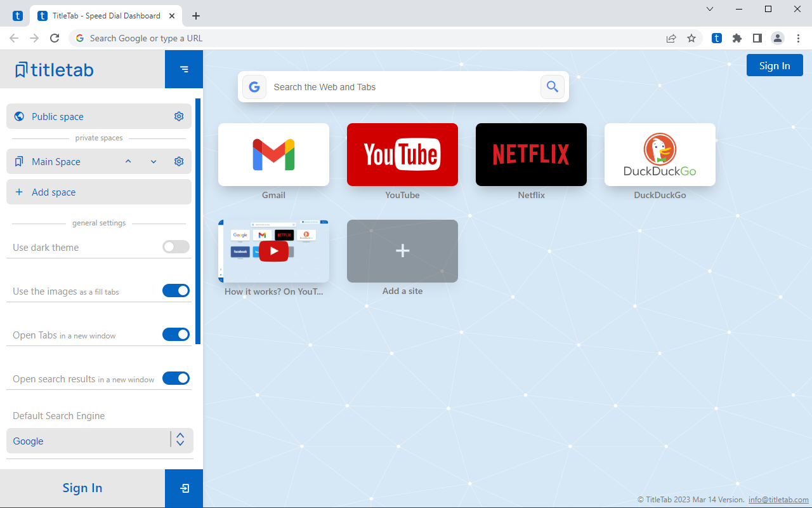Click the magnifier search button
The image size is (812, 508).
click(x=553, y=87)
